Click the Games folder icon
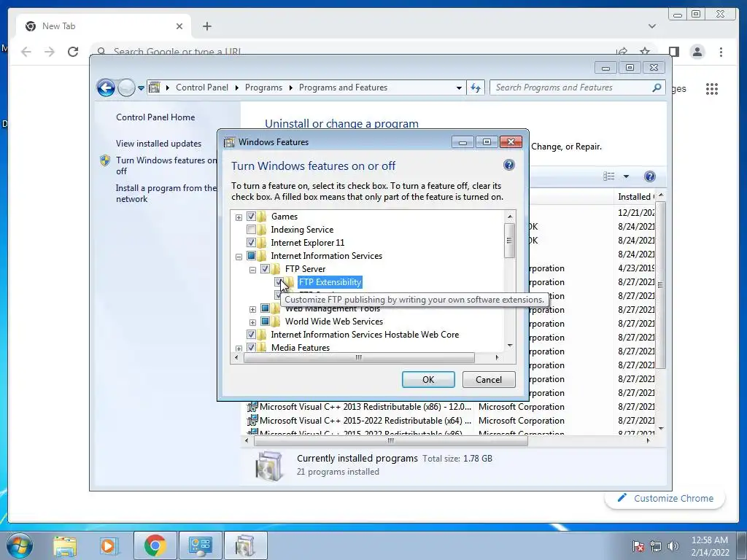Viewport: 747px width, 560px height. 262,216
